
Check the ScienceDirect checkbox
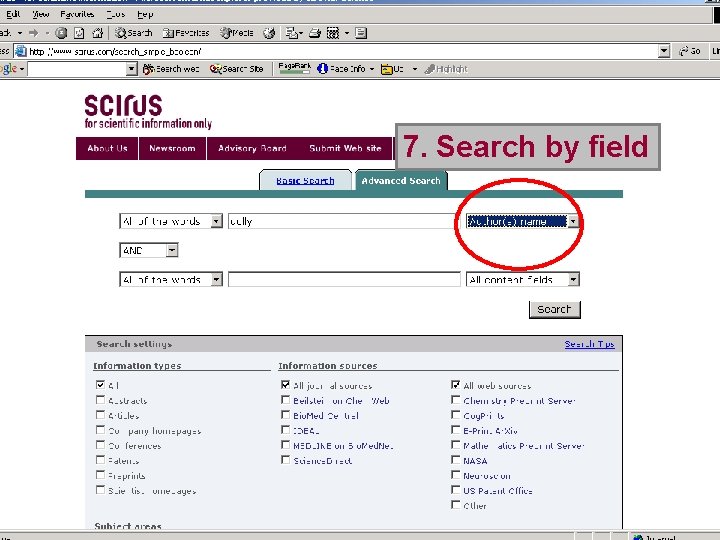click(x=286, y=460)
